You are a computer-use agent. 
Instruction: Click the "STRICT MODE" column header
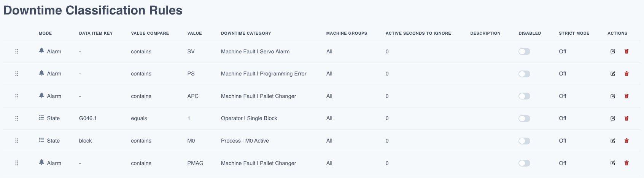[x=574, y=33]
